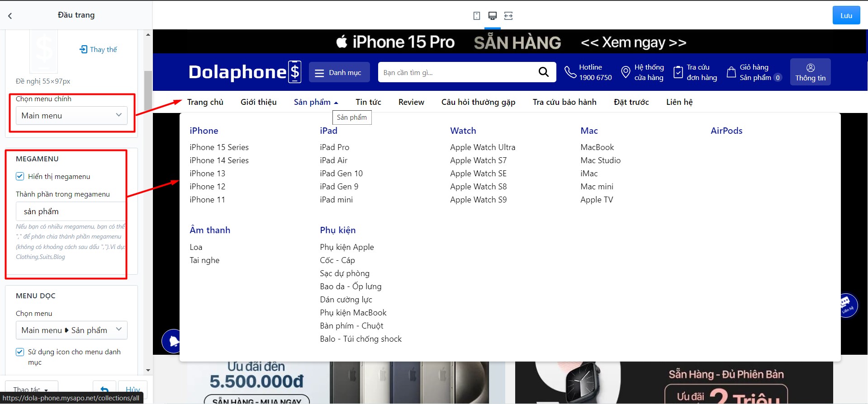Click the Lưu save button
Image resolution: width=868 pixels, height=404 pixels.
coord(846,15)
